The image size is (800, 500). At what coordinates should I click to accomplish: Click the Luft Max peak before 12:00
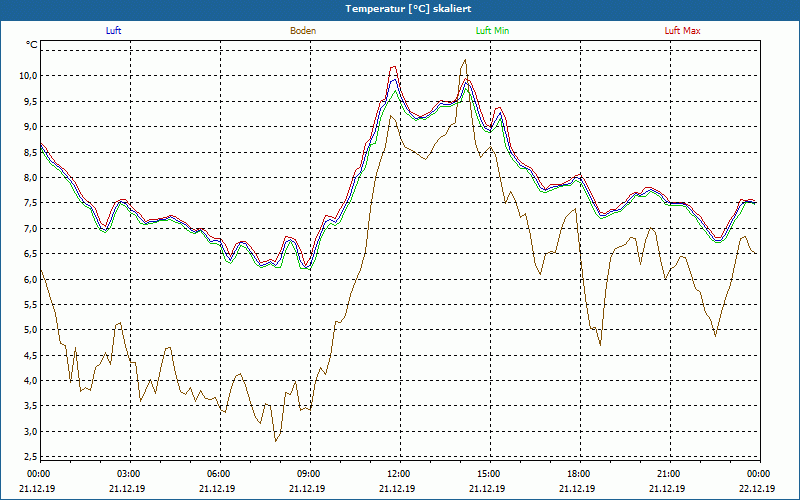[393, 67]
